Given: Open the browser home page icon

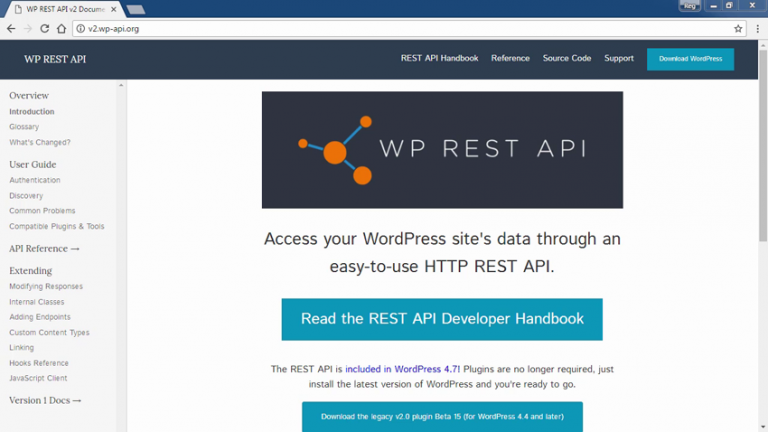Looking at the screenshot, I should tap(61, 29).
